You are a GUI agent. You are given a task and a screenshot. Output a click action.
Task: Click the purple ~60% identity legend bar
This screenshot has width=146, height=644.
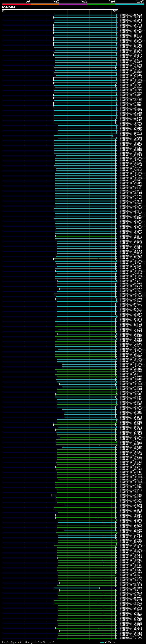click(73, 4)
